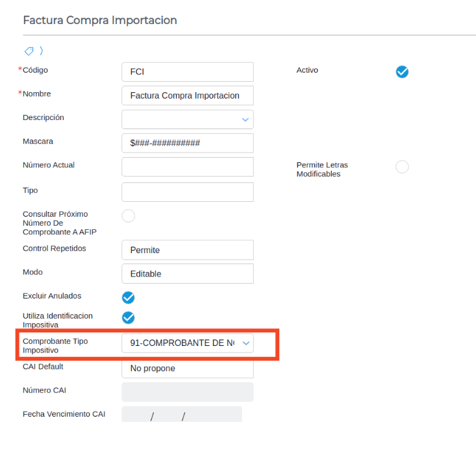Toggle the Activo checkbox
This screenshot has width=476, height=455.
pyautogui.click(x=402, y=71)
